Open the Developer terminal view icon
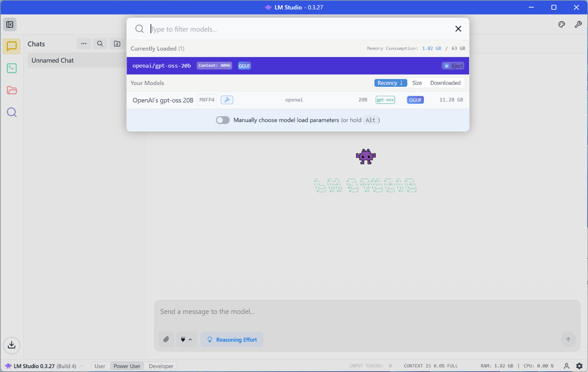This screenshot has width=588, height=372. [12, 68]
